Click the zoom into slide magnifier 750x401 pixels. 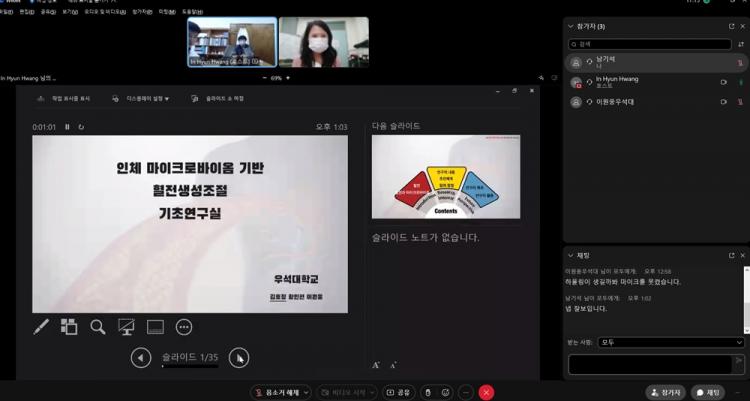pos(98,326)
